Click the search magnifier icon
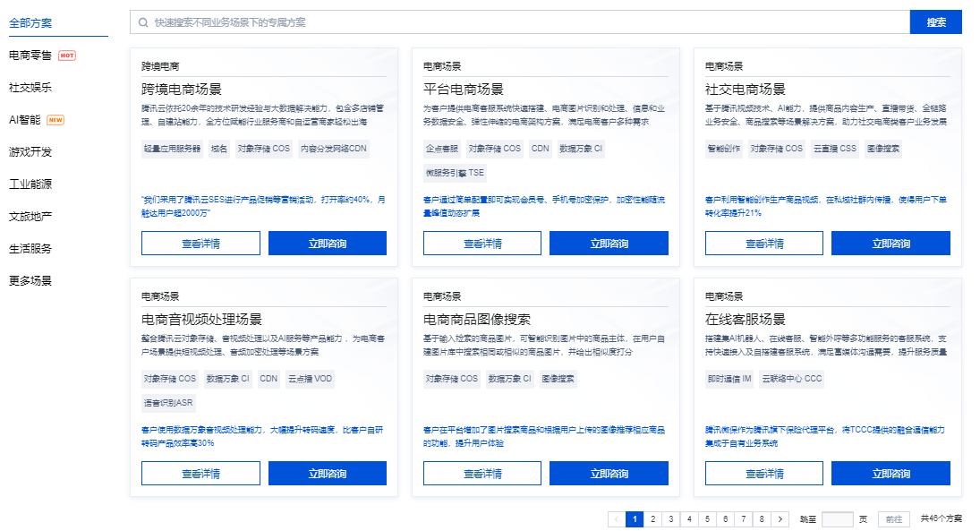The height and width of the screenshot is (531, 980). pos(144,22)
